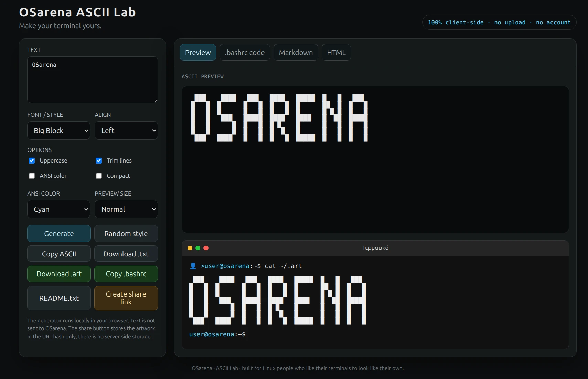588x379 pixels.
Task: Click the user avatar emoji in terminal prompt
Action: coord(193,266)
